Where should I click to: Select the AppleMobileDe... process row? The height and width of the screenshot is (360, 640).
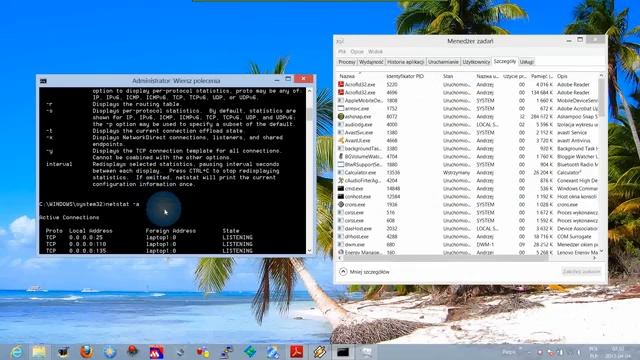click(468, 100)
